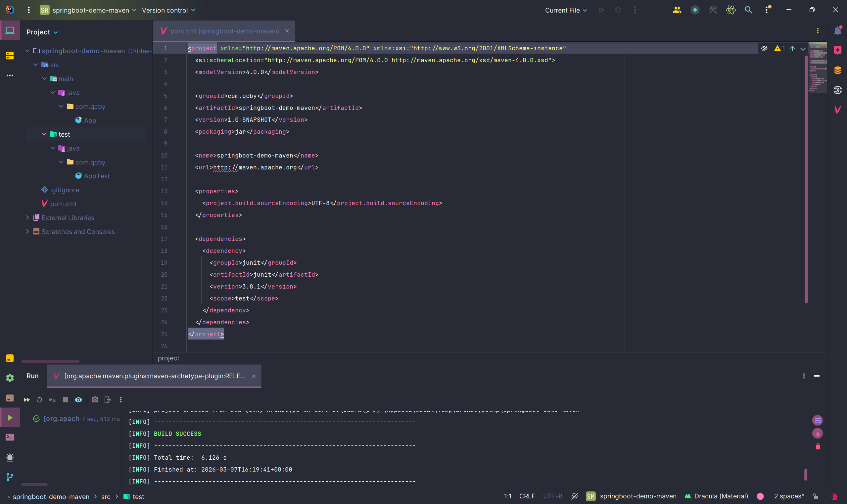
Task: Select the pom.xml editor tab
Action: click(224, 31)
